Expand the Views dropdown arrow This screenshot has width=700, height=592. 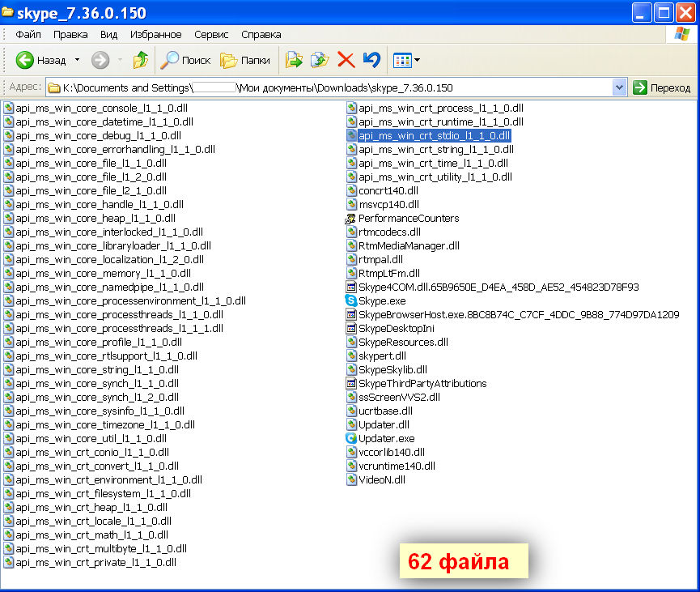(x=417, y=60)
